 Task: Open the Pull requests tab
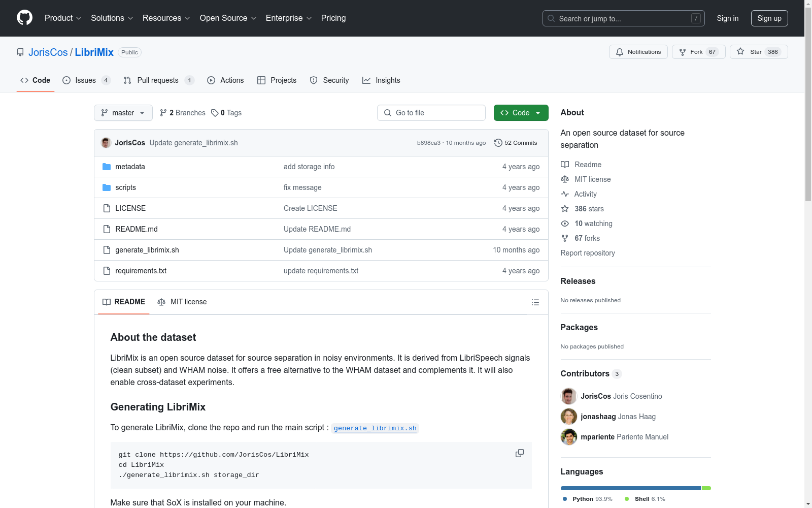[x=159, y=80]
